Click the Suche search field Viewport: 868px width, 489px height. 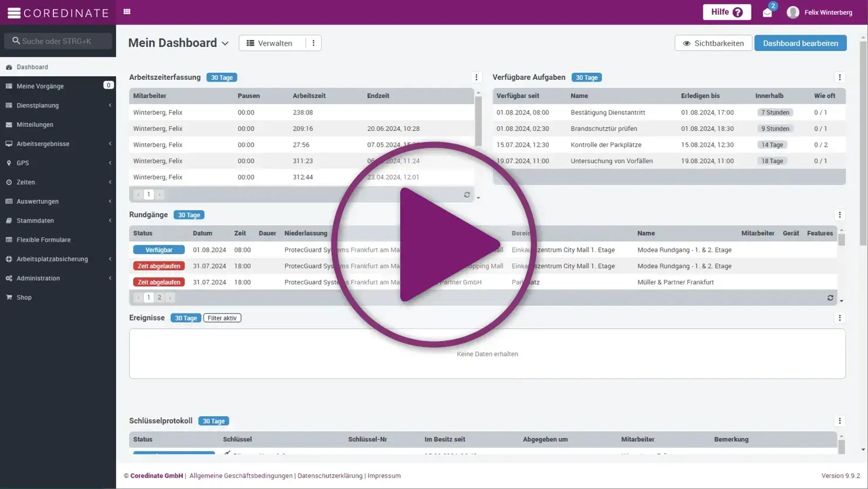coord(58,41)
